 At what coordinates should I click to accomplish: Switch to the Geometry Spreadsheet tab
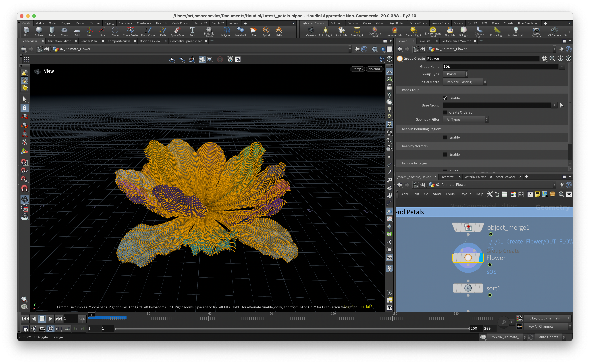[186, 41]
